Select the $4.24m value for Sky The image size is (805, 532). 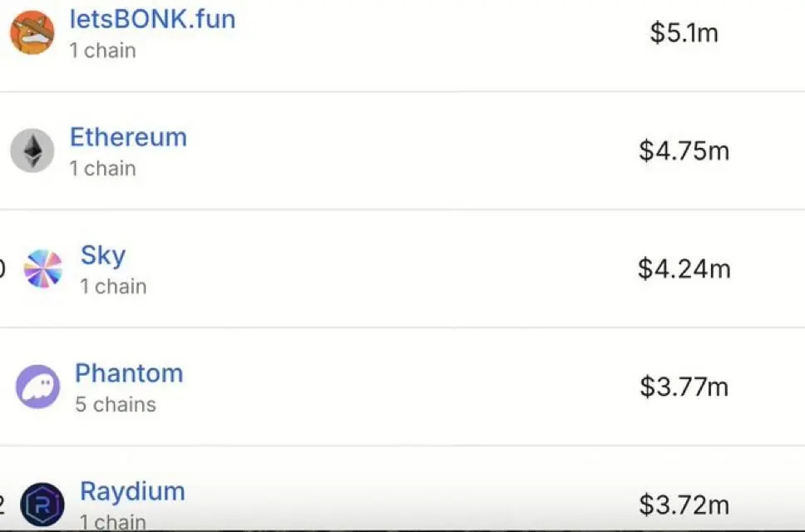point(684,268)
